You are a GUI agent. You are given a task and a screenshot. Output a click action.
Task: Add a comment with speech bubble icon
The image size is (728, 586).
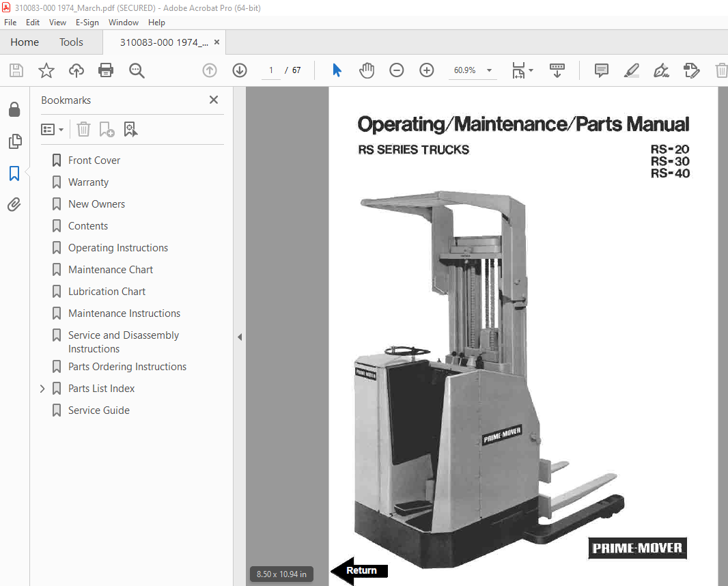click(x=601, y=70)
